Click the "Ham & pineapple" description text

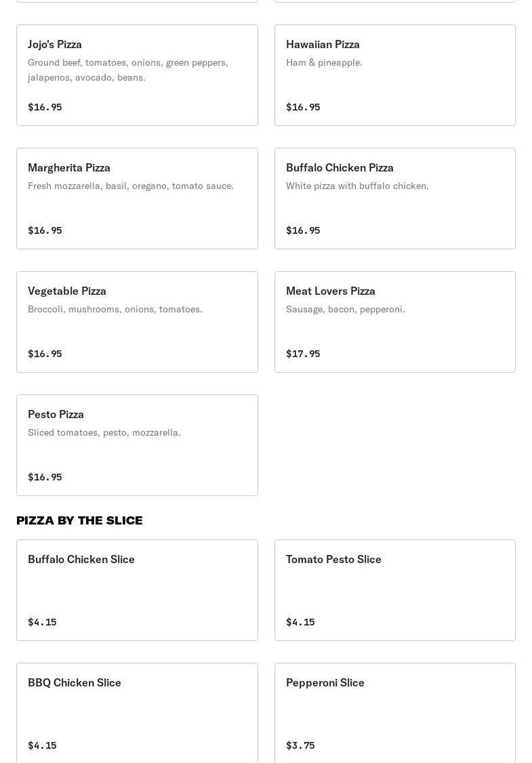click(x=324, y=62)
